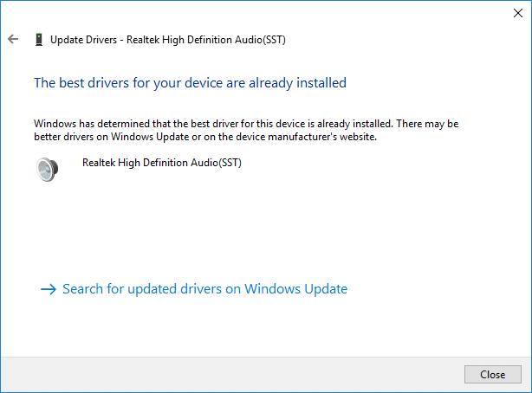Click the Realtek speaker device icon
532x393 pixels.
[48, 169]
